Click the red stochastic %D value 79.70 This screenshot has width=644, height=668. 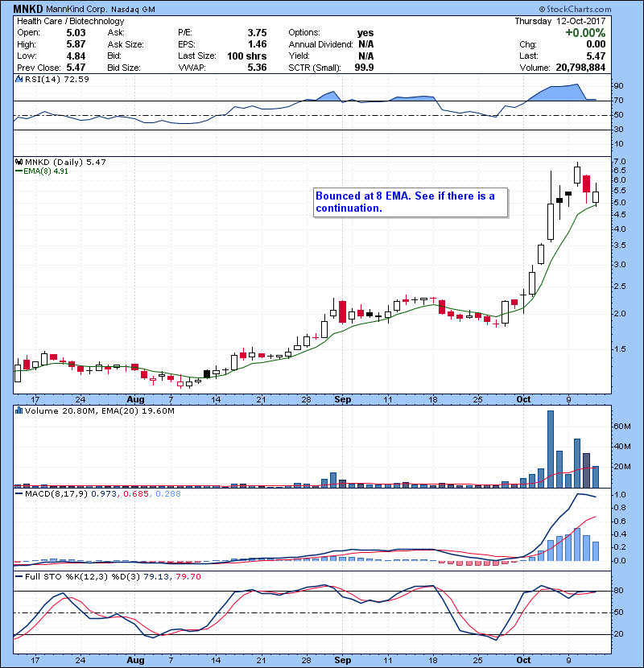point(188,576)
